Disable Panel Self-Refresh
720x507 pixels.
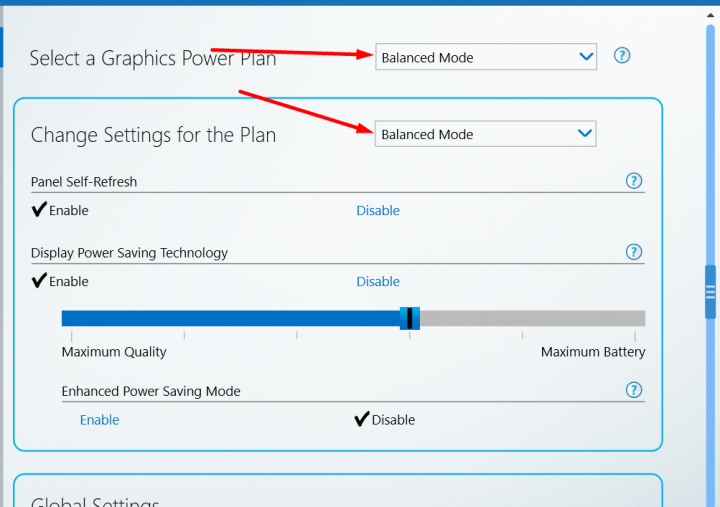tap(378, 210)
